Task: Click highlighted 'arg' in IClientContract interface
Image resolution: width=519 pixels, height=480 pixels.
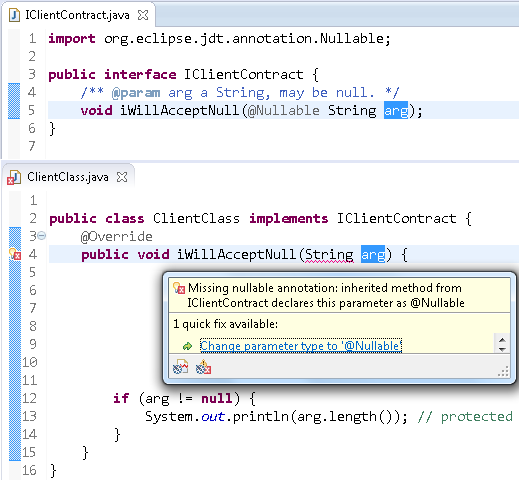Action: point(396,110)
